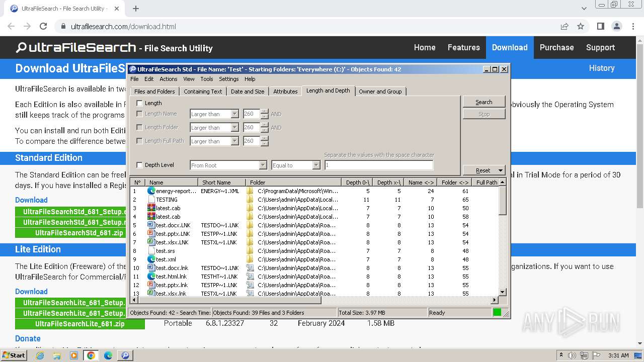Open Length Full Path 'Larger than' dropdown

coord(234,141)
